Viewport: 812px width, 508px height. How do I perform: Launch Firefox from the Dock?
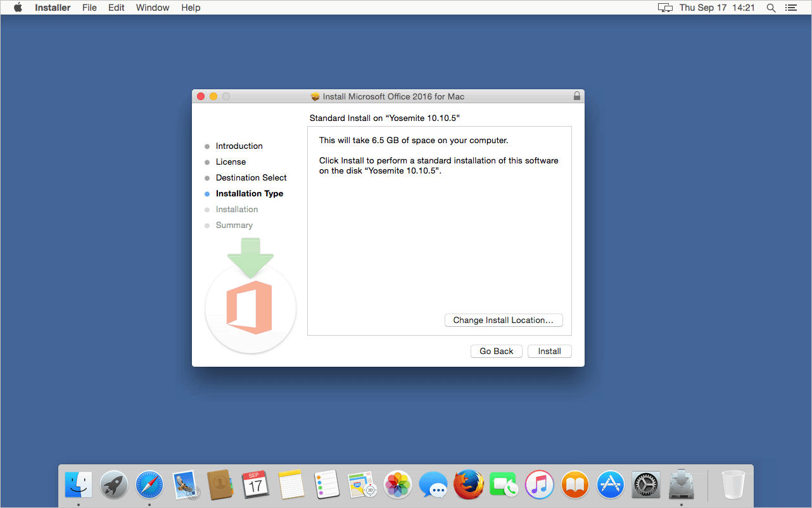[x=469, y=485]
